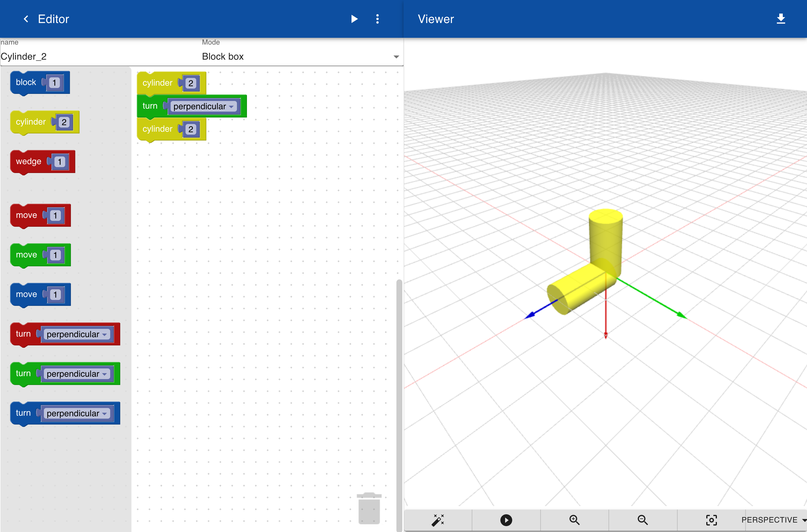
Task: Edit value 2 of last workspace cylinder
Action: click(x=191, y=129)
